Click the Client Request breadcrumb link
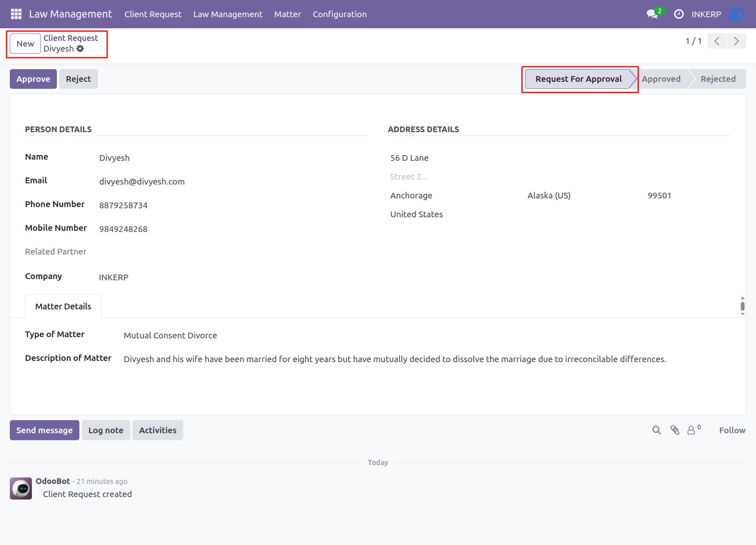Screen dimensions: 756x545 [71, 38]
